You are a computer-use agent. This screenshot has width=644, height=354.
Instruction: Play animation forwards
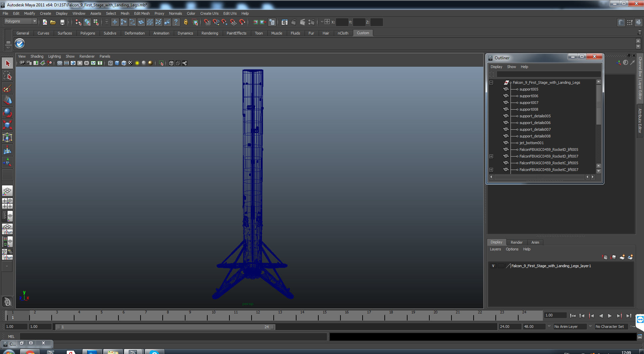(610, 316)
